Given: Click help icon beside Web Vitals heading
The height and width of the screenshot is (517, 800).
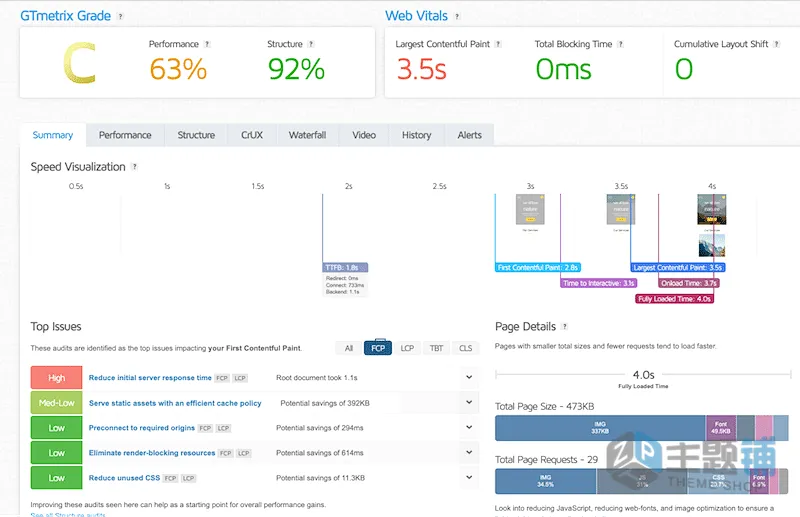Looking at the screenshot, I should point(457,16).
